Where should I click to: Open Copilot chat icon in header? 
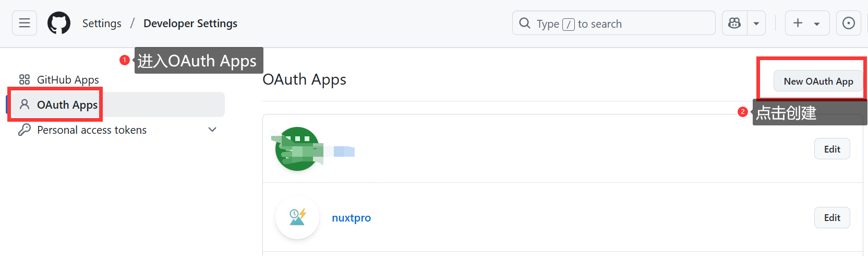(x=734, y=23)
